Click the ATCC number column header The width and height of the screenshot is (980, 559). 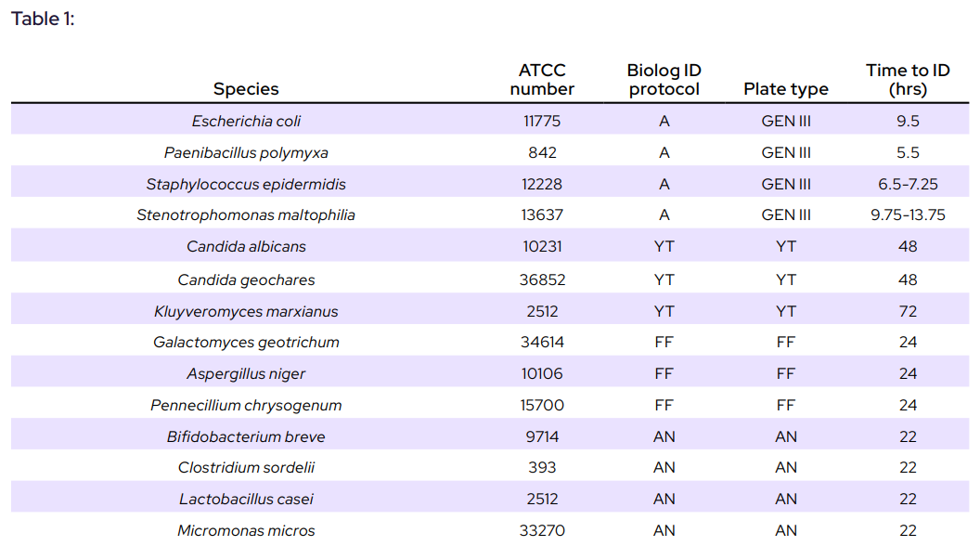542,80
